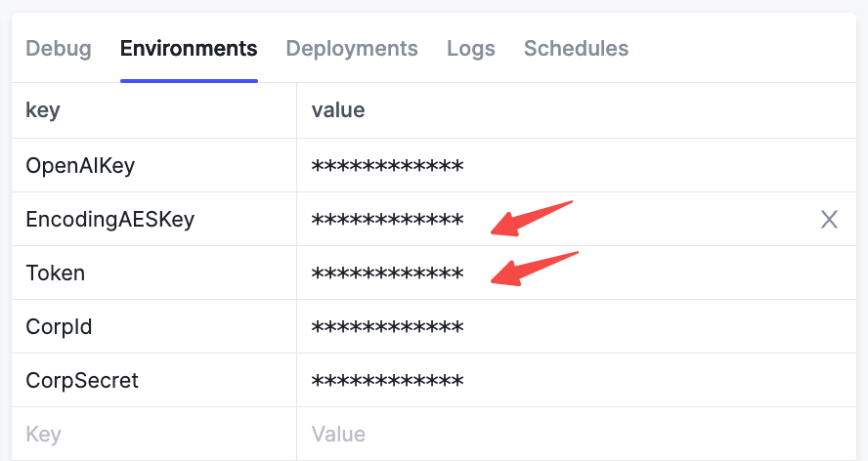This screenshot has height=461, width=868.
Task: View the Logs tab
Action: [471, 49]
